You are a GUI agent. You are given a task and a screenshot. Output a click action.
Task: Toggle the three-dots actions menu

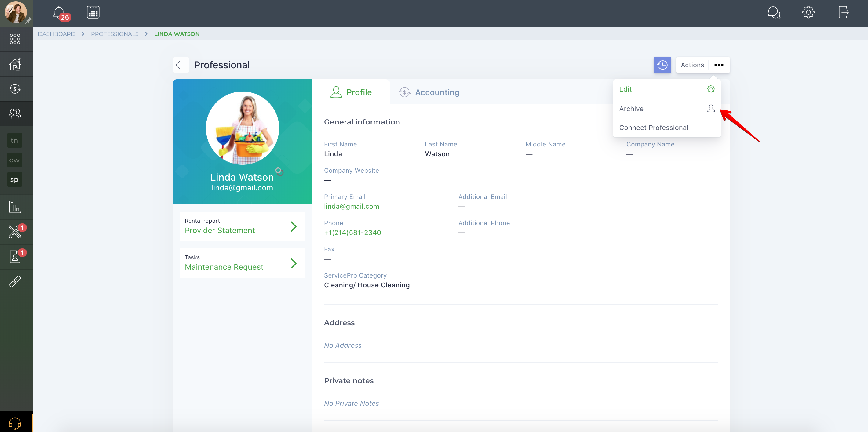[719, 65]
